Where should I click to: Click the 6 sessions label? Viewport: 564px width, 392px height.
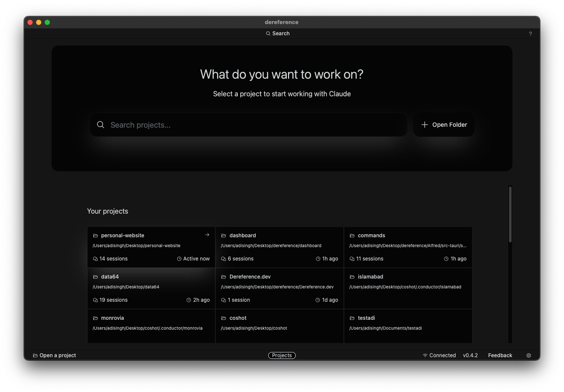241,259
